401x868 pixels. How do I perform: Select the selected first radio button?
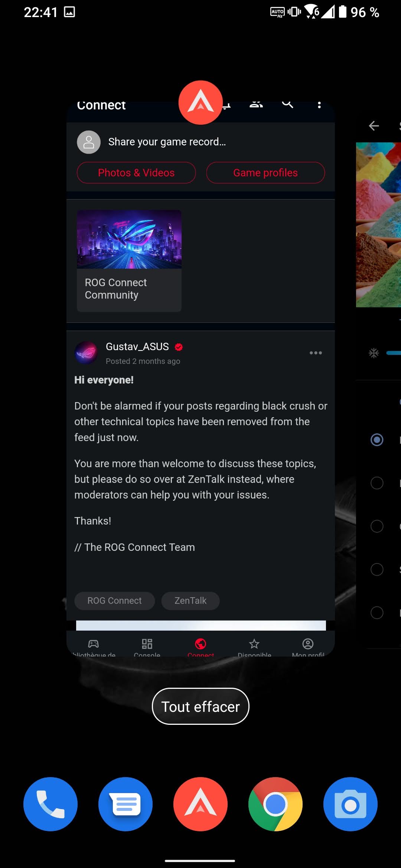coord(377,440)
